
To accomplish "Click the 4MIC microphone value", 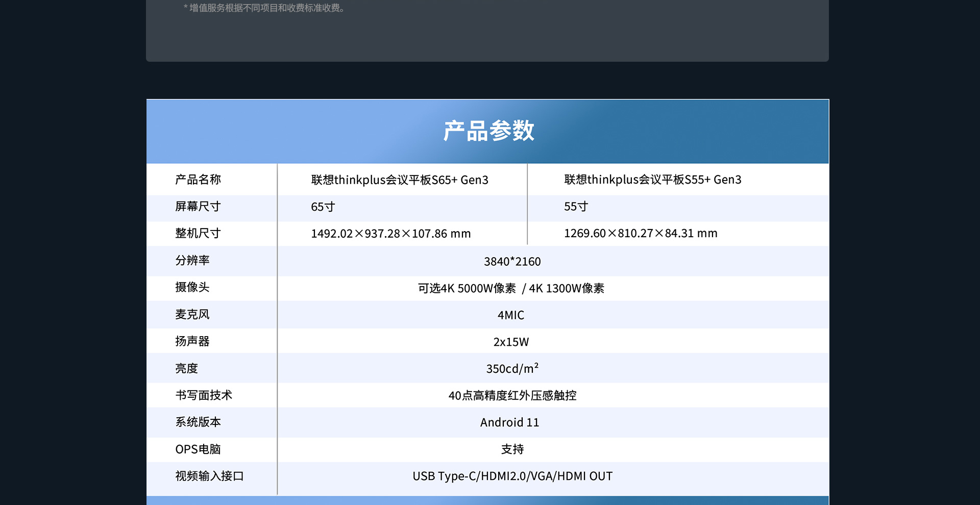I will tap(512, 315).
